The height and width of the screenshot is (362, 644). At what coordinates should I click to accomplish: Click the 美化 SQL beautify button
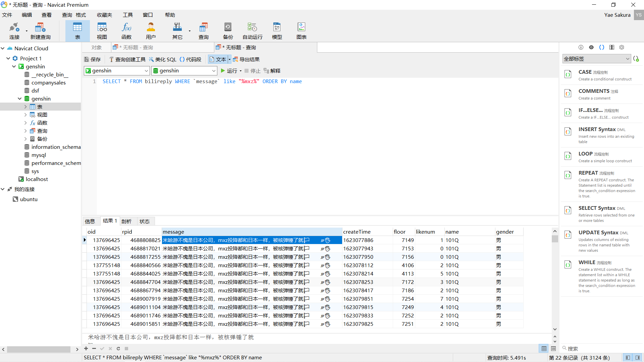click(163, 59)
